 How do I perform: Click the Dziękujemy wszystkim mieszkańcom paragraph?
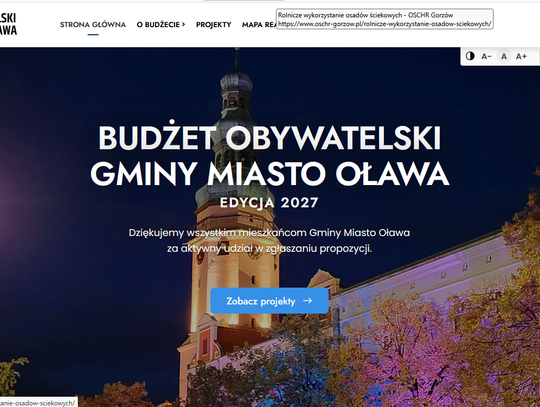(x=269, y=240)
